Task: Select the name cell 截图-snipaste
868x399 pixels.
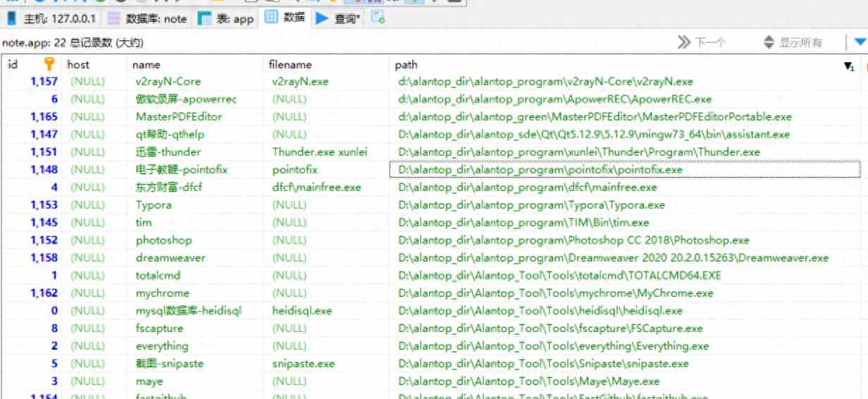Action: (170, 364)
